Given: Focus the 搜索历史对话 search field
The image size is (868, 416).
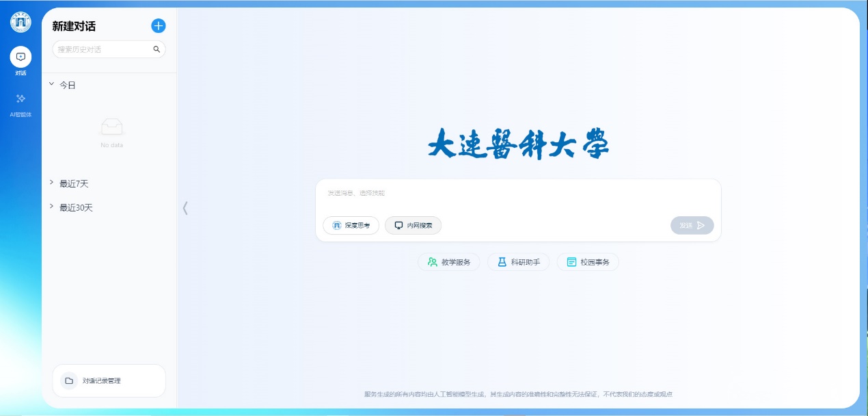Looking at the screenshot, I should tap(109, 49).
